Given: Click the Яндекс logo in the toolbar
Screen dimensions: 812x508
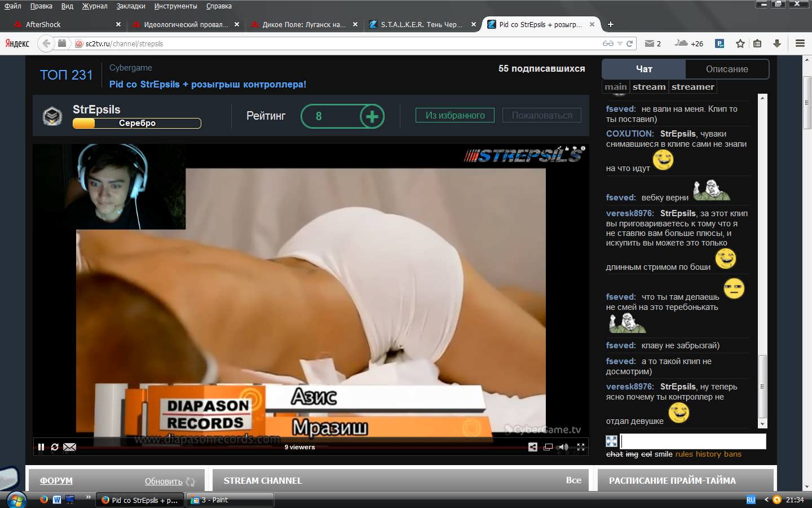Looking at the screenshot, I should click(17, 43).
